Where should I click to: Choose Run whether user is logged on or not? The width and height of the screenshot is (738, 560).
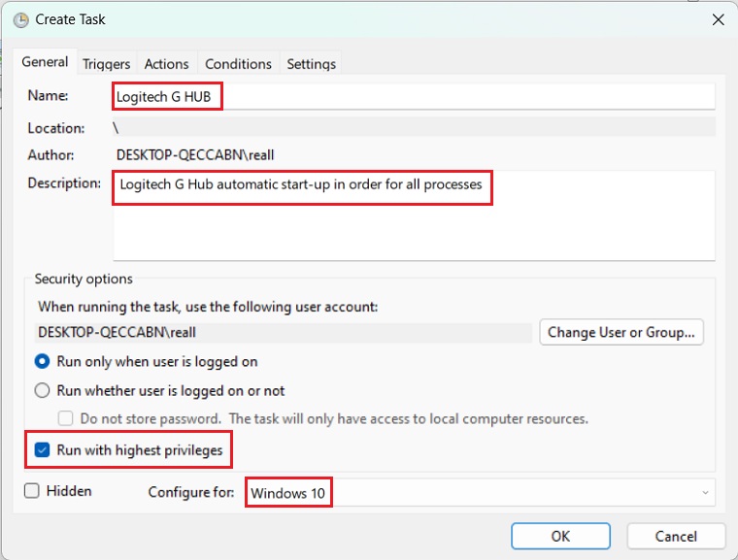point(43,391)
